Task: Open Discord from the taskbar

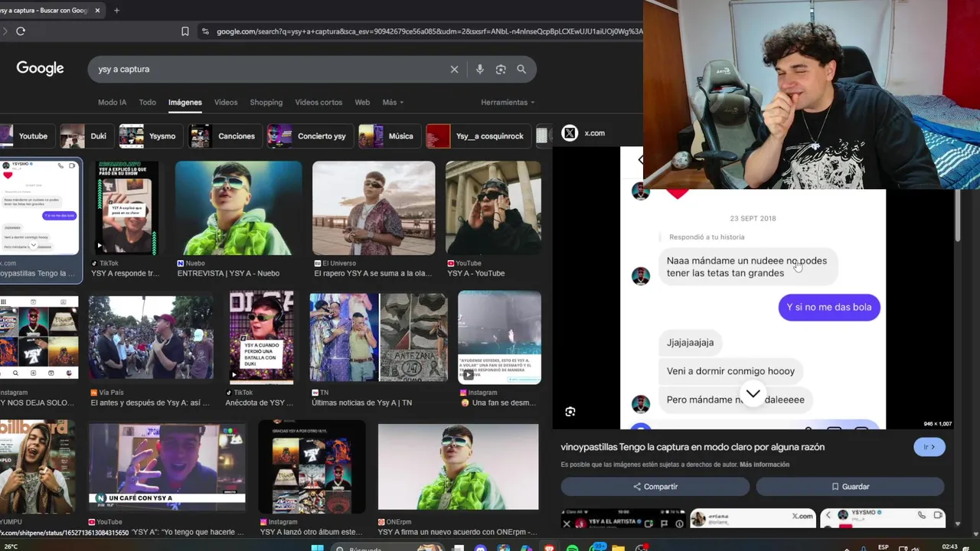Action: click(x=480, y=548)
